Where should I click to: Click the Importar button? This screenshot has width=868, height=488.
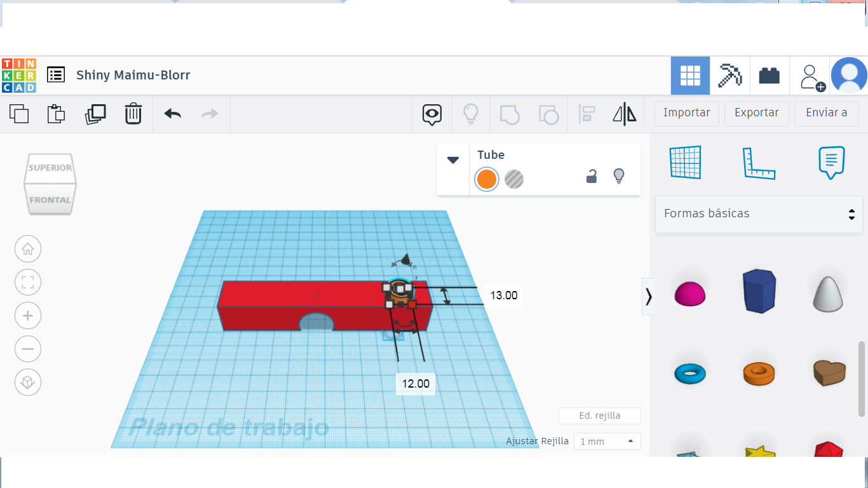point(687,113)
